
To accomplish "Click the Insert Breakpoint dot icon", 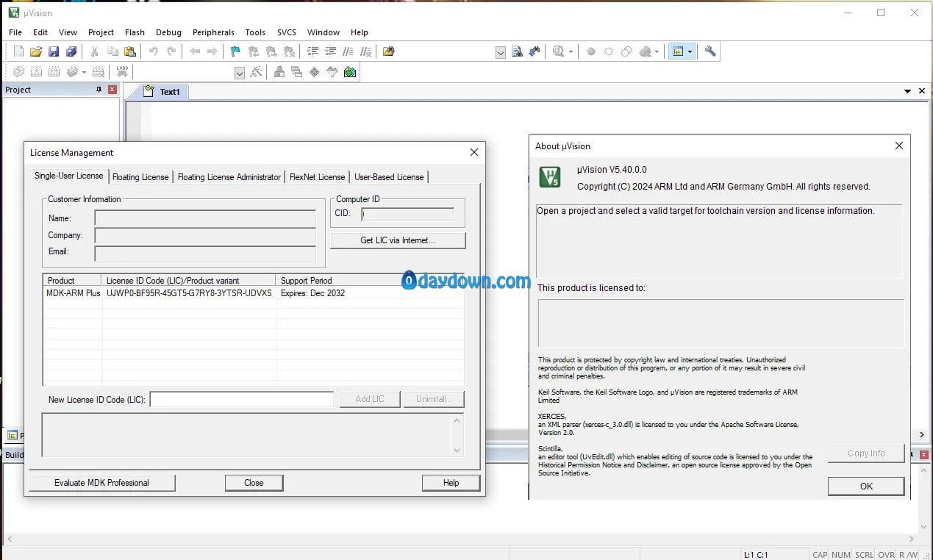I will 590,51.
